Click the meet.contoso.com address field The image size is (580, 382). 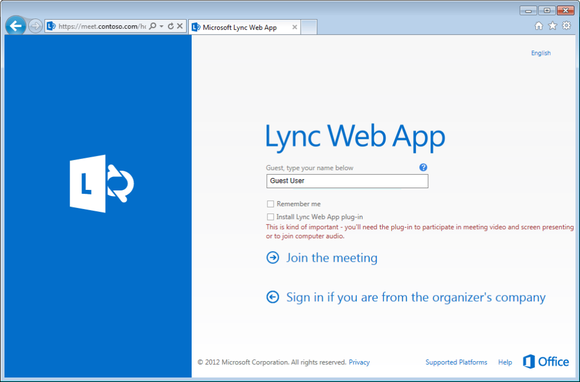[102, 26]
